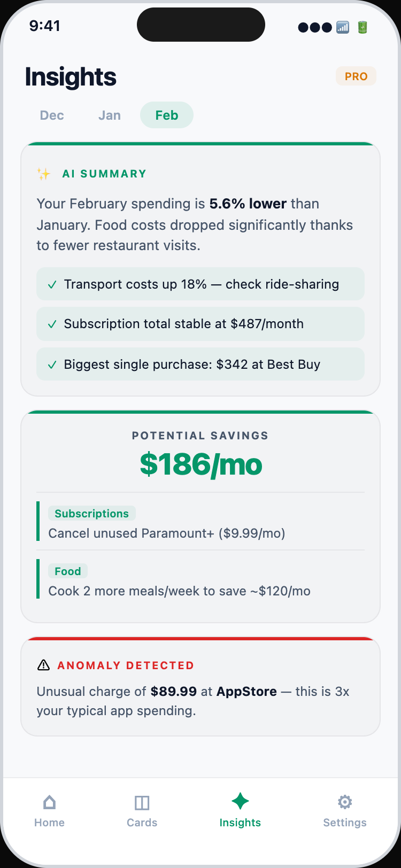Open Settings gear icon
The height and width of the screenshot is (868, 401).
pyautogui.click(x=345, y=802)
